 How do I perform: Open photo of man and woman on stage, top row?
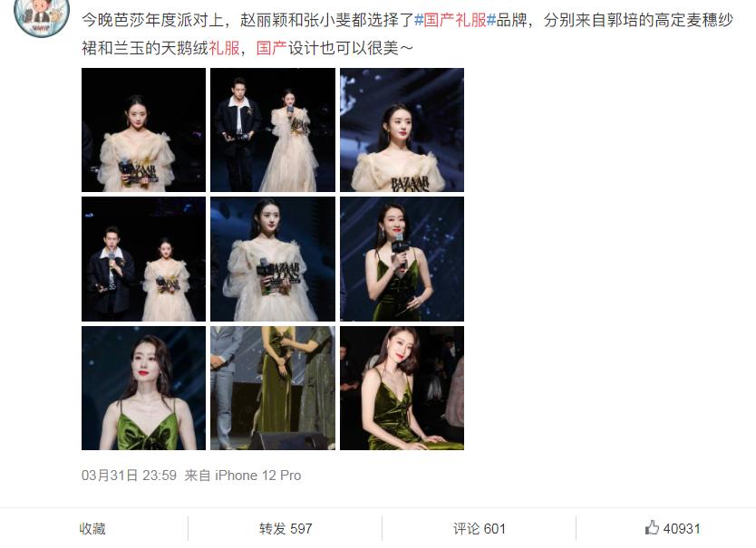coord(273,130)
